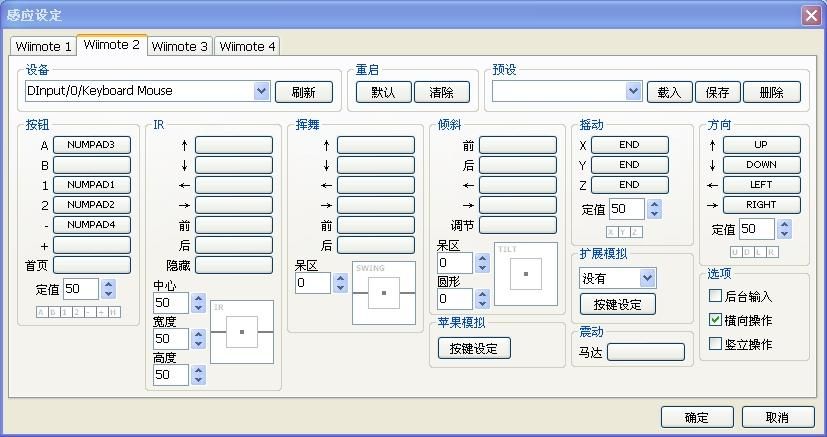Increase the 按钮 定值 value with up arrow
The height and width of the screenshot is (437, 827).
click(109, 284)
